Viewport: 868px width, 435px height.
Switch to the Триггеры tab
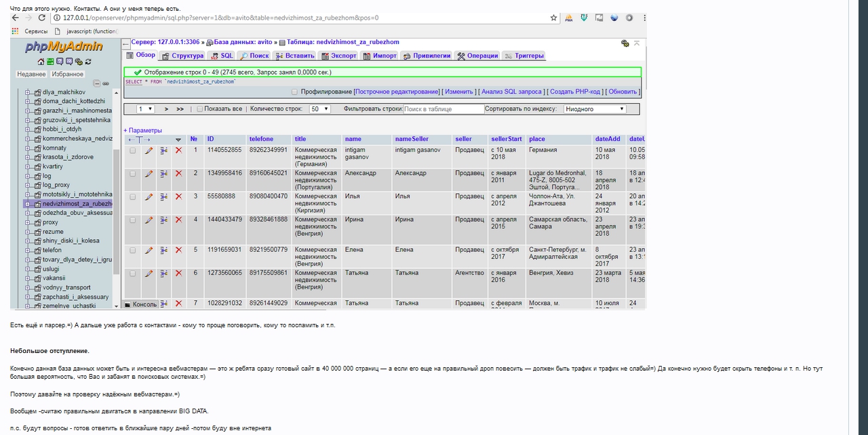coord(524,56)
